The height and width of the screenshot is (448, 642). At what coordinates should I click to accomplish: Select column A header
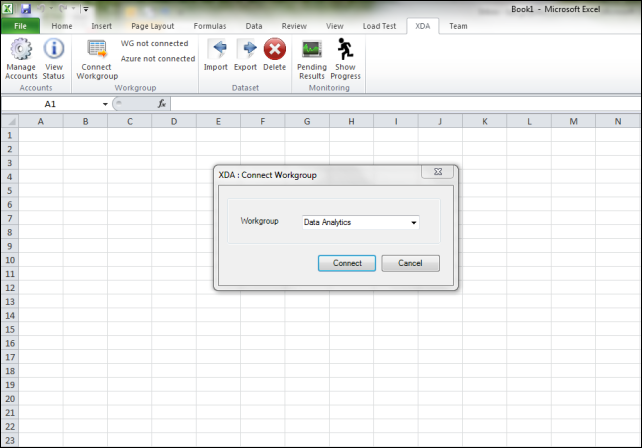[41, 121]
